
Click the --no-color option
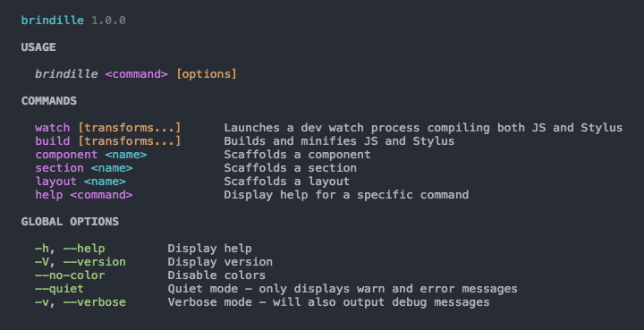(70, 275)
